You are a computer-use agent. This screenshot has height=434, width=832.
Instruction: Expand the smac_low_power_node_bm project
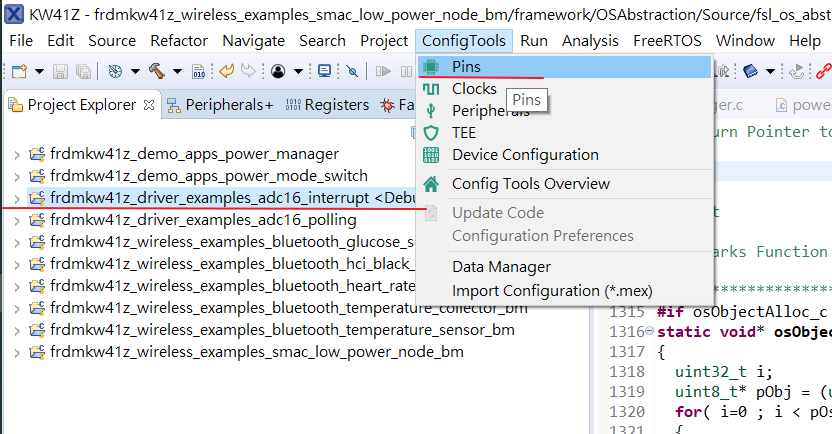tap(17, 352)
